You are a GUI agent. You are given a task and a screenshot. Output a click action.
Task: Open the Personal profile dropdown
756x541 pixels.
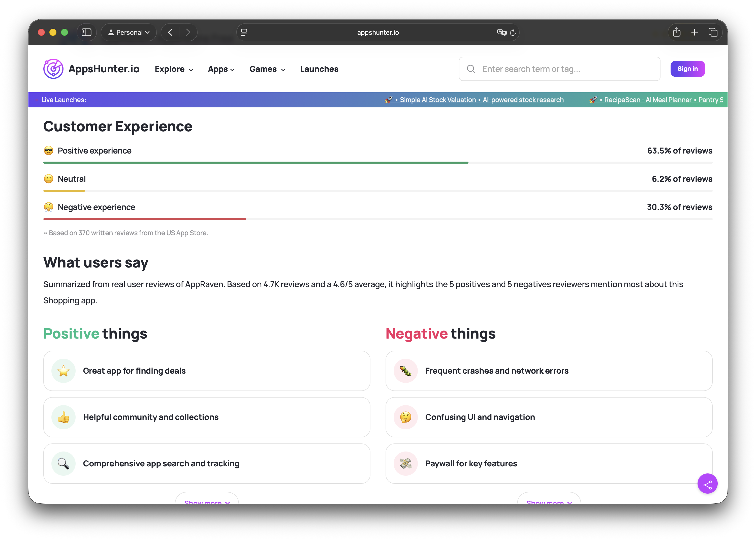(x=129, y=32)
